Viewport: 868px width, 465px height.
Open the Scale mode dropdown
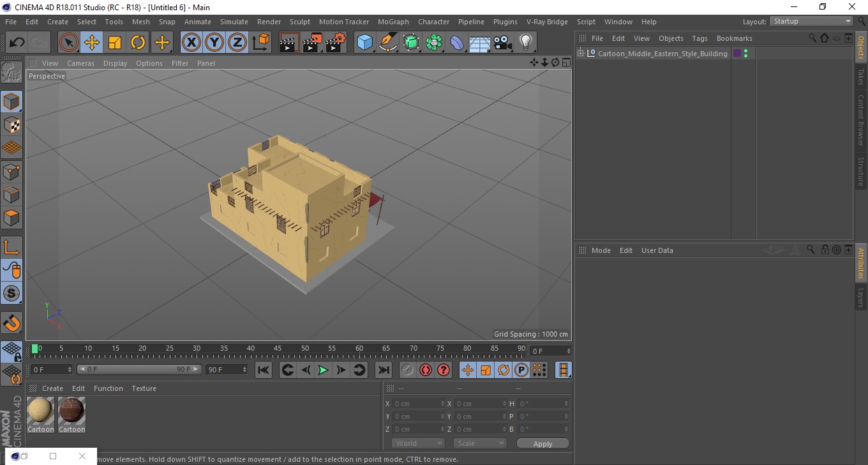point(480,443)
